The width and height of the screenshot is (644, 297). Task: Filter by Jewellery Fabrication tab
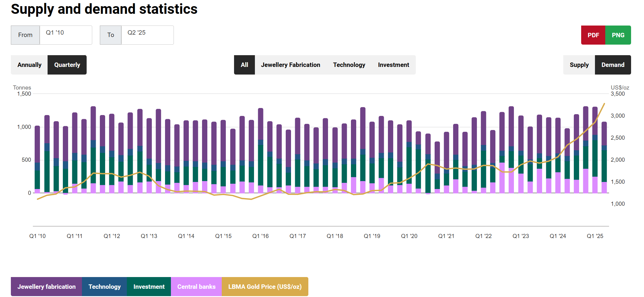290,65
